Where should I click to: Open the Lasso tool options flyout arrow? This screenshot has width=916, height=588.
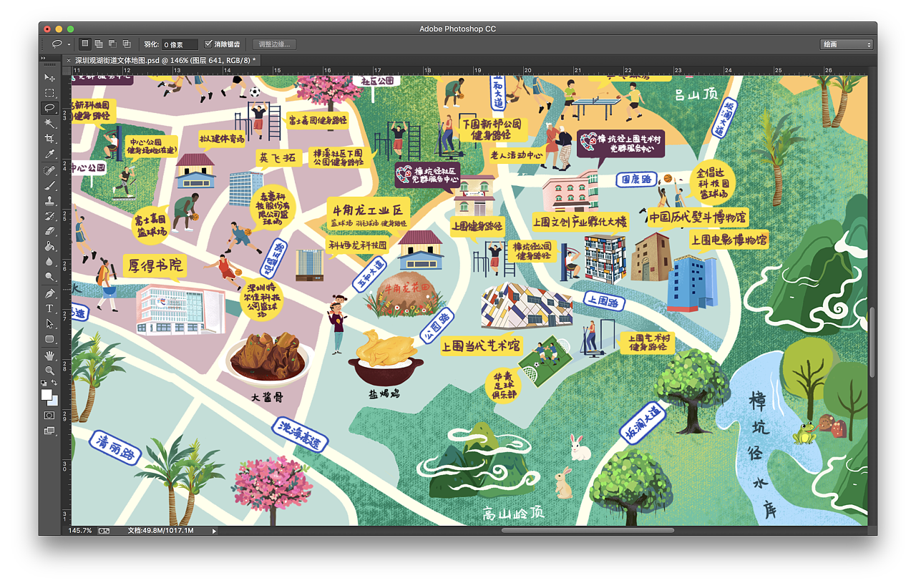pyautogui.click(x=69, y=44)
